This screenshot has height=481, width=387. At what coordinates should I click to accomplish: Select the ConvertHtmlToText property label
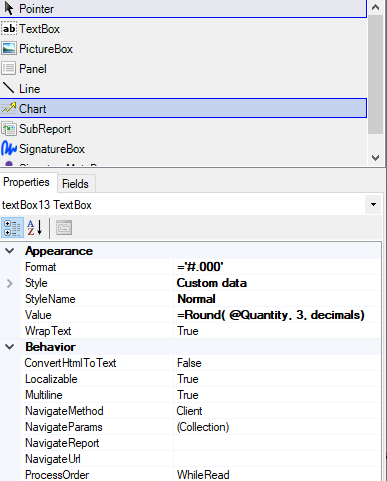70,363
